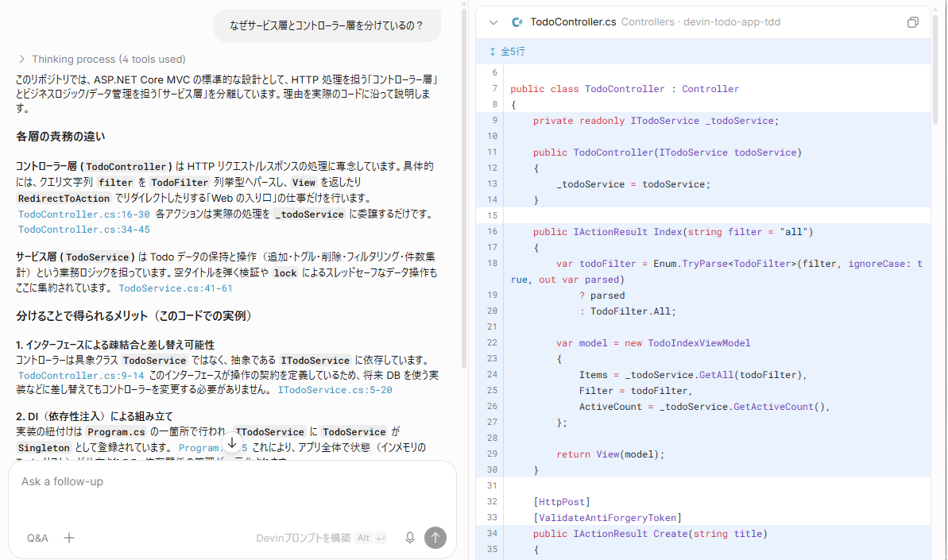Click the TodoController.cs file title
The height and width of the screenshot is (560, 948).
tap(573, 22)
